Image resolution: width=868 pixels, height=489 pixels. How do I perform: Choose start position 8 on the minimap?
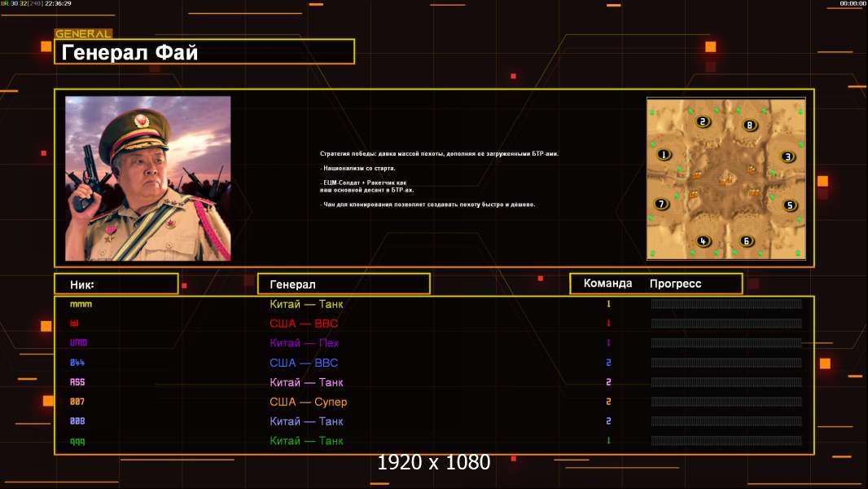click(x=750, y=125)
